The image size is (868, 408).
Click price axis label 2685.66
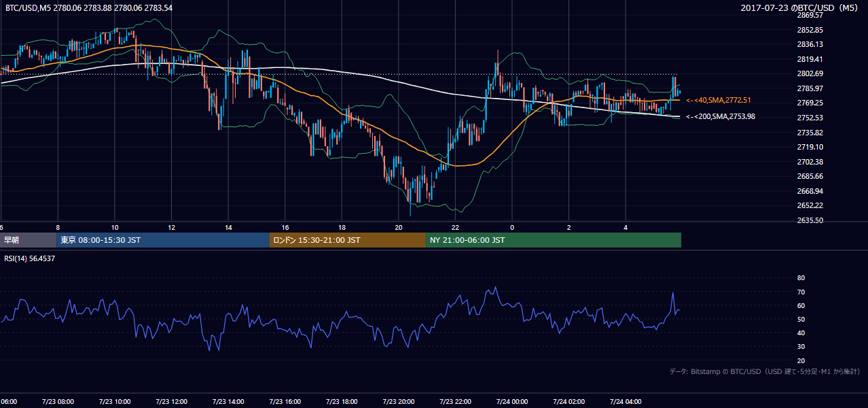pyautogui.click(x=810, y=176)
